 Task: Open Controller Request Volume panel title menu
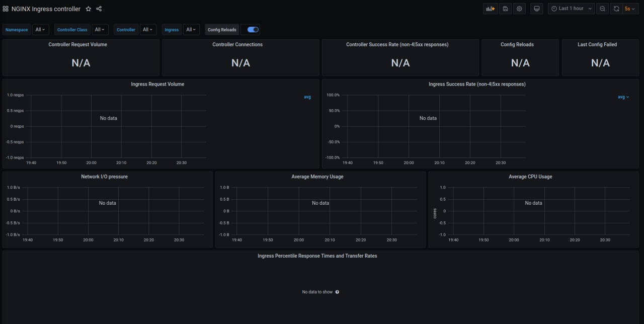pos(77,44)
